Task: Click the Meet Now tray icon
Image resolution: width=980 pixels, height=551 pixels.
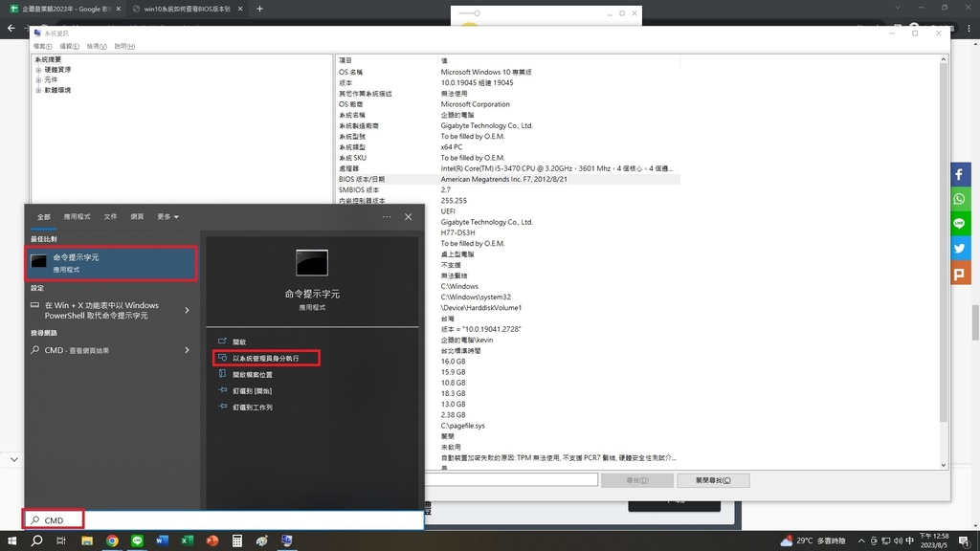Action: (874, 541)
